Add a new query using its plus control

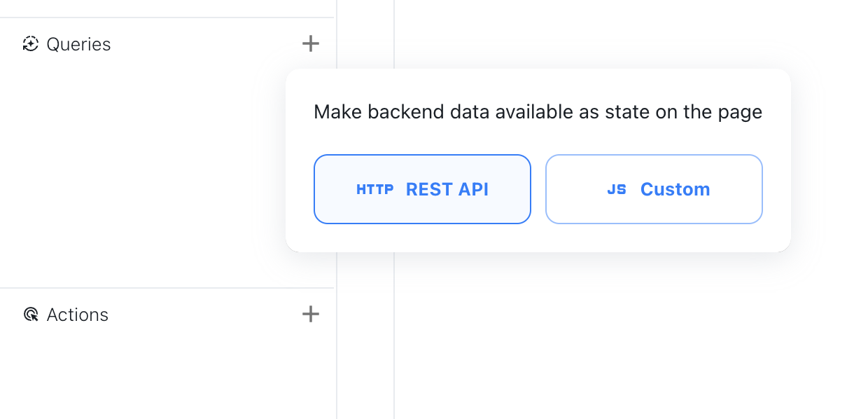[x=310, y=43]
